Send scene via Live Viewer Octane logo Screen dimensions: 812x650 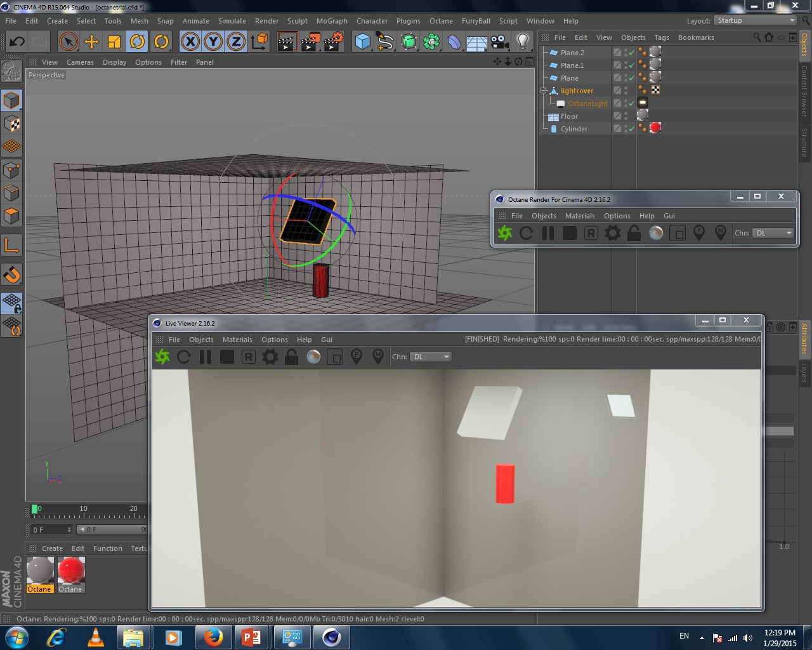(x=162, y=357)
